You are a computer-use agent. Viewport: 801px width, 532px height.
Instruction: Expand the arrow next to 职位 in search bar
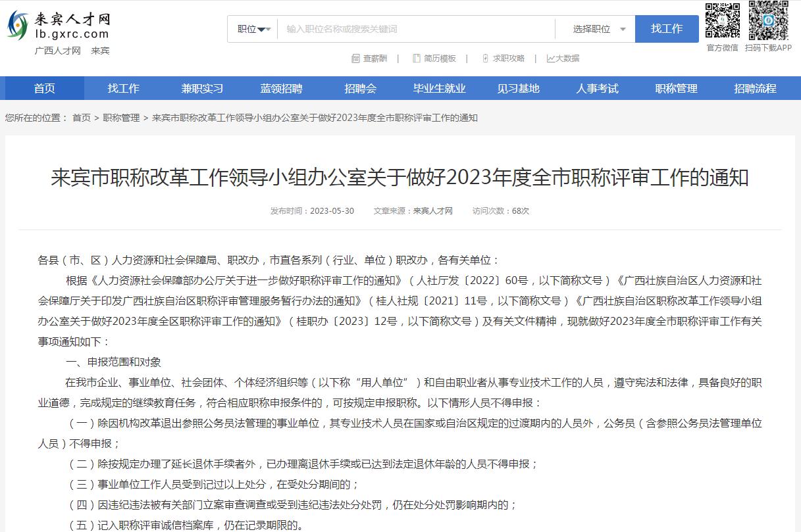(x=266, y=29)
